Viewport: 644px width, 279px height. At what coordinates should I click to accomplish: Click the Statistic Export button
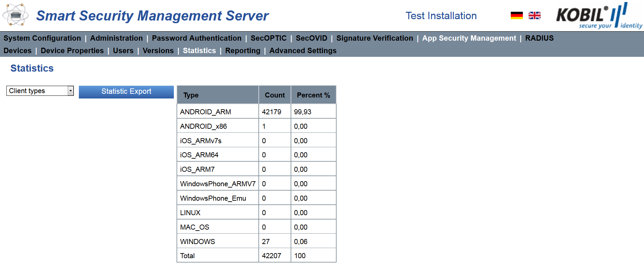click(x=126, y=92)
